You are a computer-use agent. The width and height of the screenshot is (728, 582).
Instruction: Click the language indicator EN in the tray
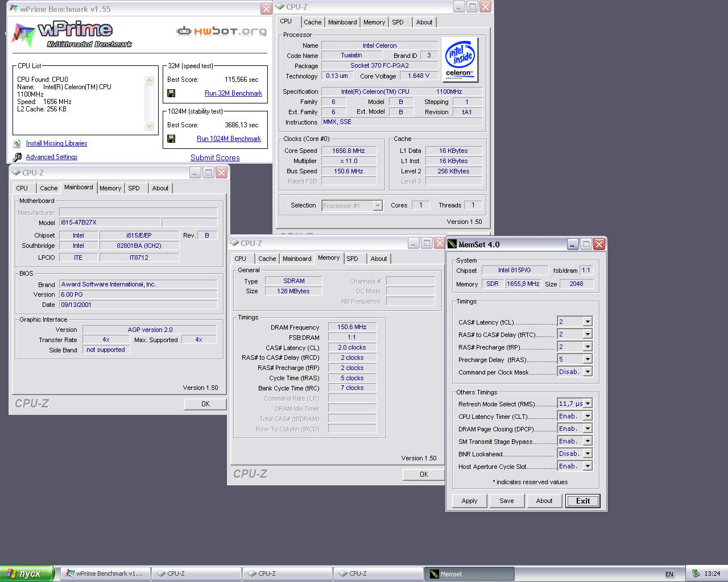[669, 574]
